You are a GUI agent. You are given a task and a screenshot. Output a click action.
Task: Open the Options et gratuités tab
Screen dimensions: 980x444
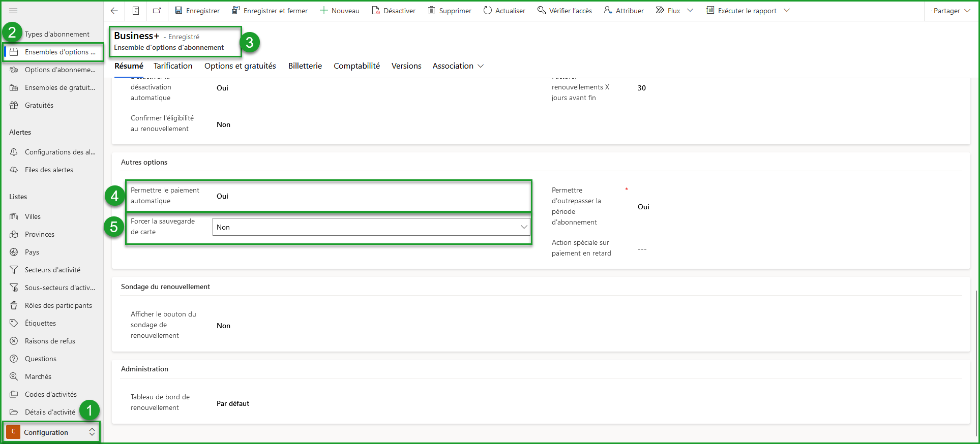[x=240, y=66]
